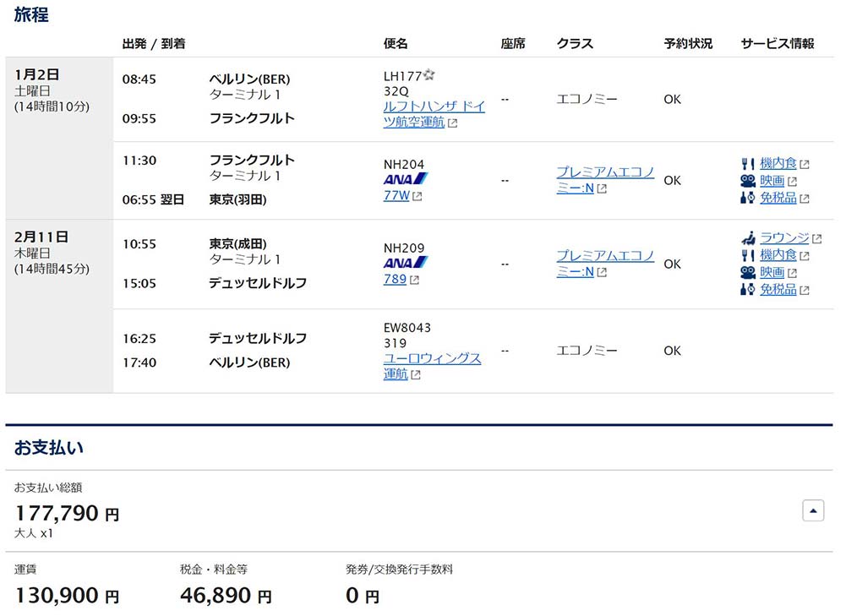Select the flight number EW8043
Screen dimensions: 846x616
point(407,327)
